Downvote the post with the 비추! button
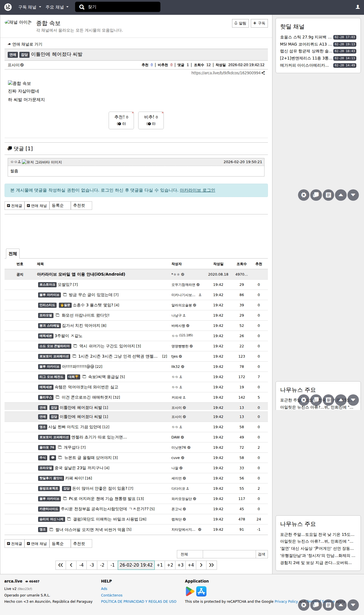 pyautogui.click(x=151, y=120)
